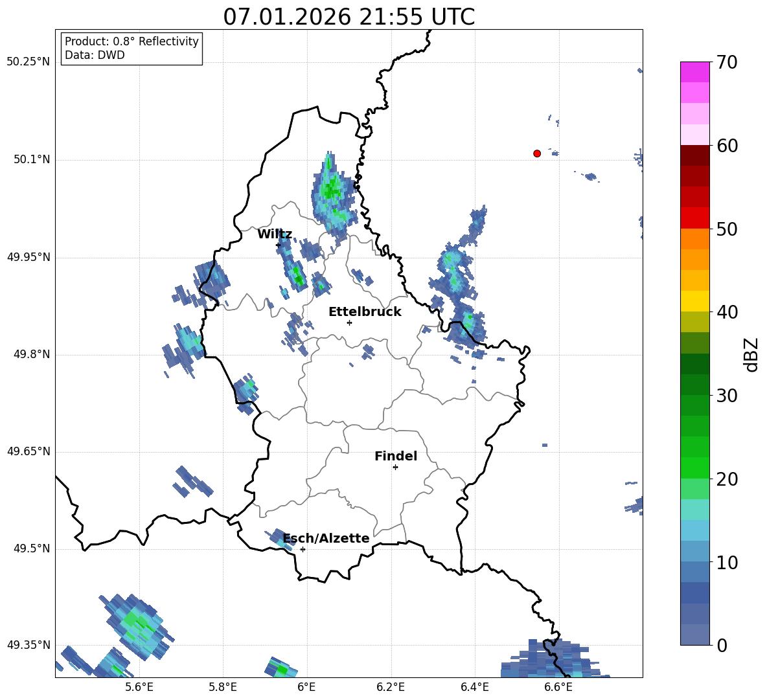767x700 pixels.
Task: Click the colorbar tick label 0
Action: 722,646
